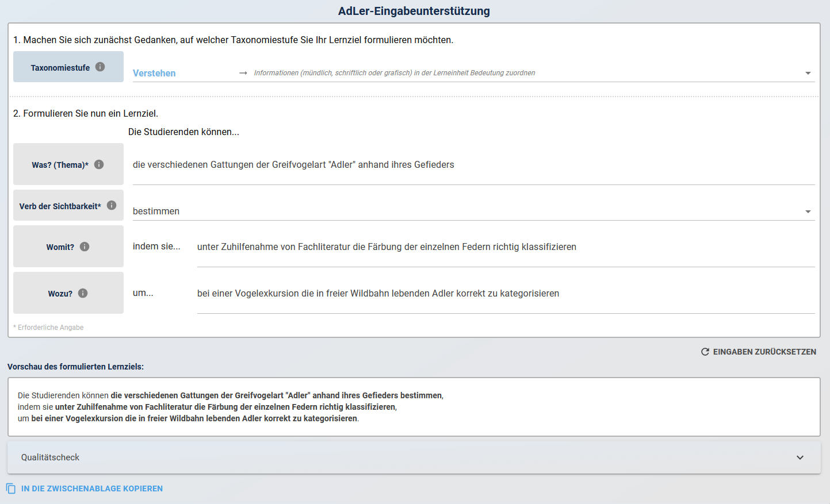Show the info tooltip icon for Womit?
This screenshot has width=830, height=504.
[x=85, y=247]
